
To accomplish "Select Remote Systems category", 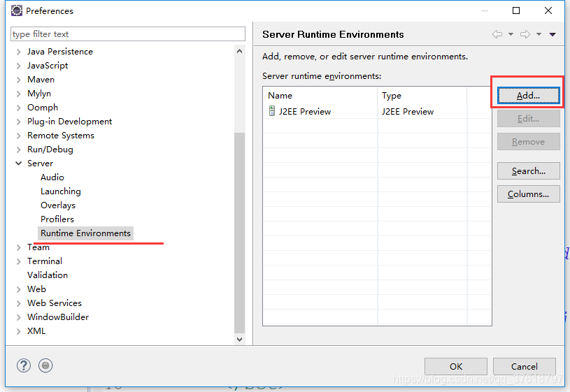I will [x=61, y=136].
